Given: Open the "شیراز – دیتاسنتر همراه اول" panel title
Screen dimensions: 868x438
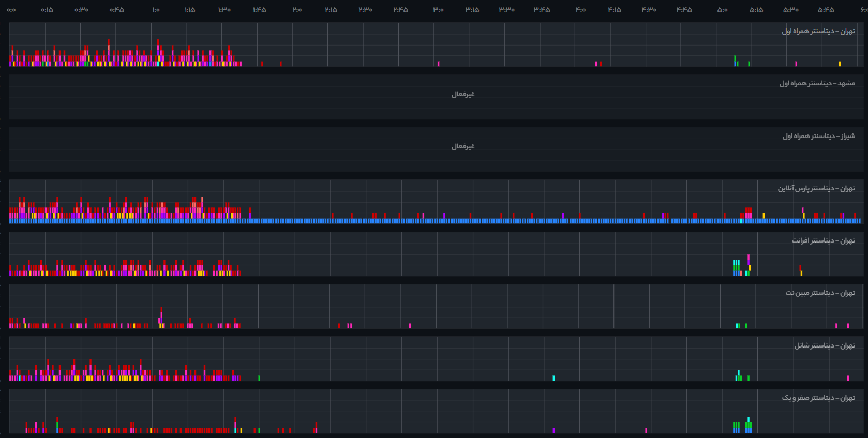Looking at the screenshot, I should (818, 137).
